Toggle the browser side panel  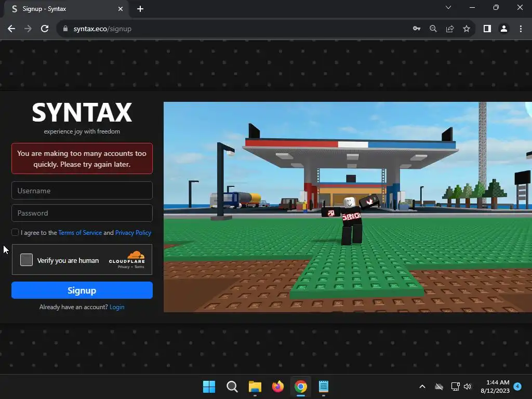click(x=487, y=29)
